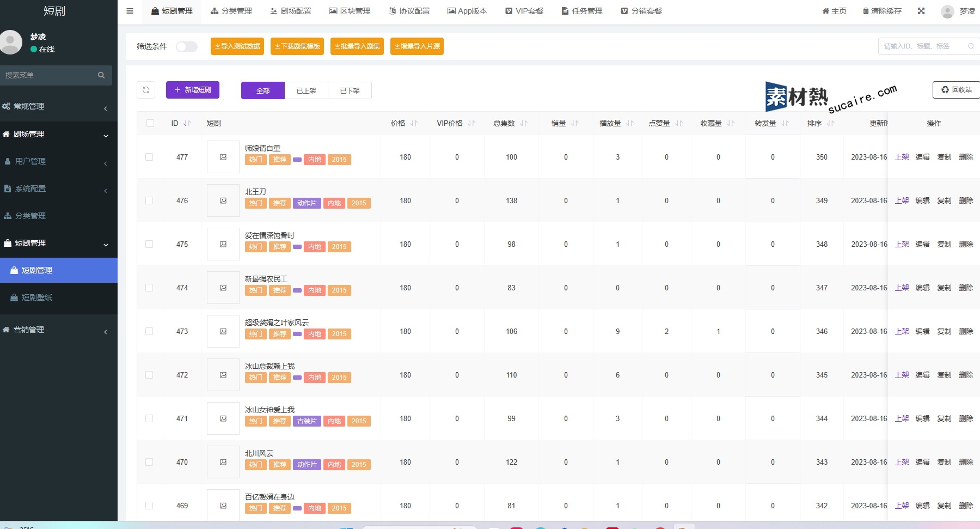The image size is (980, 529).
Task: Check the row 473 checkbox
Action: pos(149,331)
